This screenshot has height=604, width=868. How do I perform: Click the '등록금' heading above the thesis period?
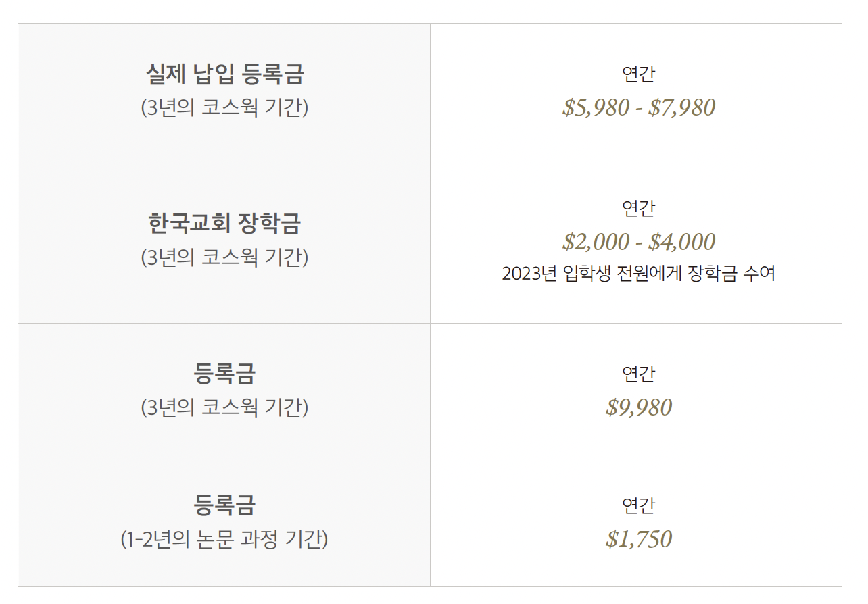(x=224, y=505)
